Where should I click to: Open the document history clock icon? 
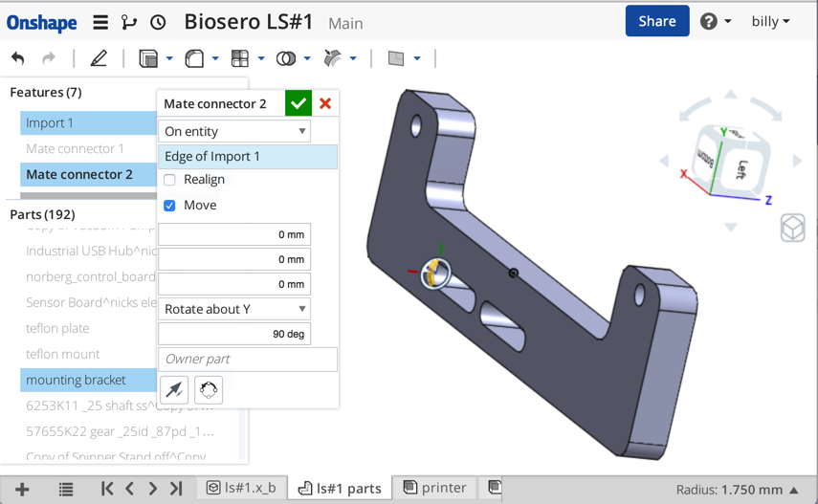(x=158, y=22)
